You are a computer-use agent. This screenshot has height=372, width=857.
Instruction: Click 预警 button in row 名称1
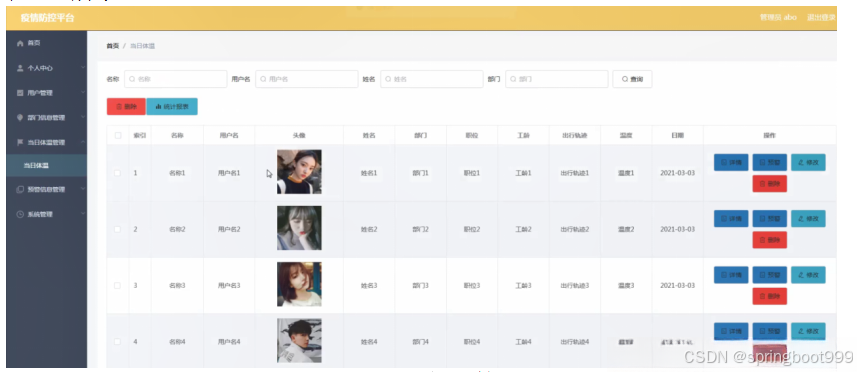pos(770,162)
